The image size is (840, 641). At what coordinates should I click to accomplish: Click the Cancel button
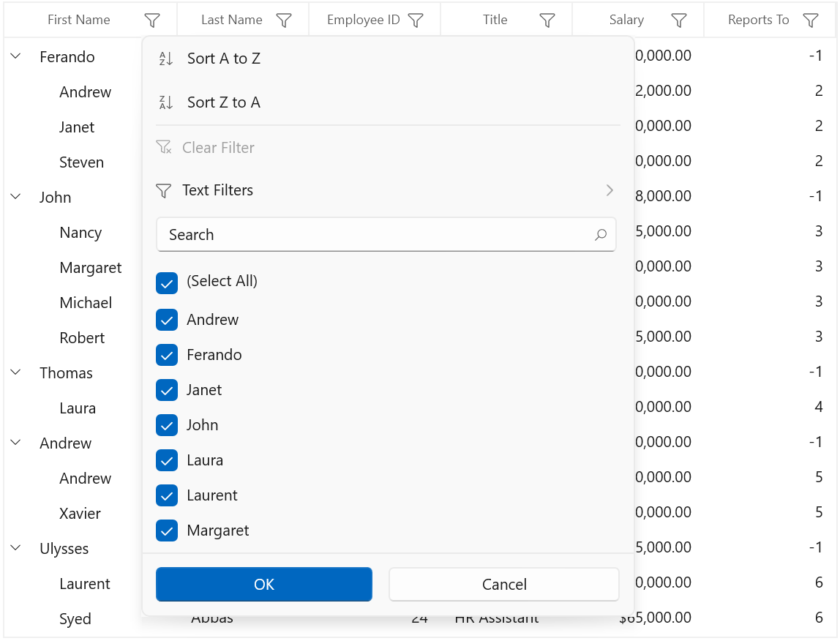point(504,584)
